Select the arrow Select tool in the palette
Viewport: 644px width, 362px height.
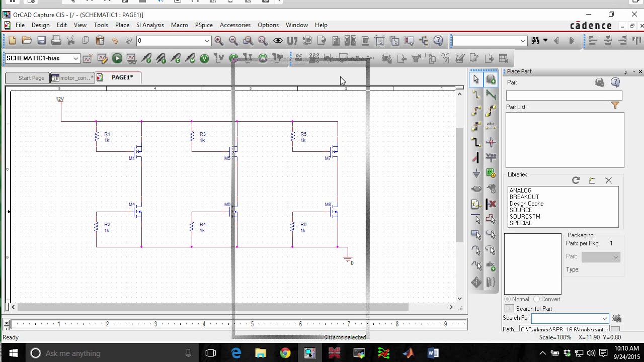pyautogui.click(x=476, y=79)
